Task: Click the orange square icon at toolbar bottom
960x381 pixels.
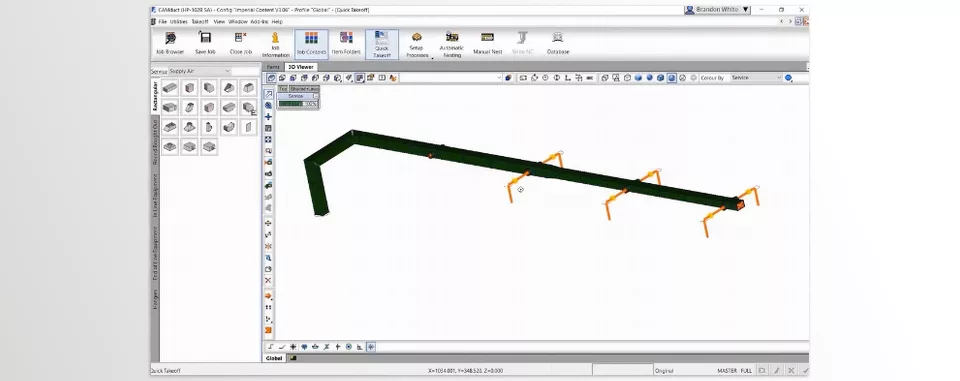Action: pos(268,331)
